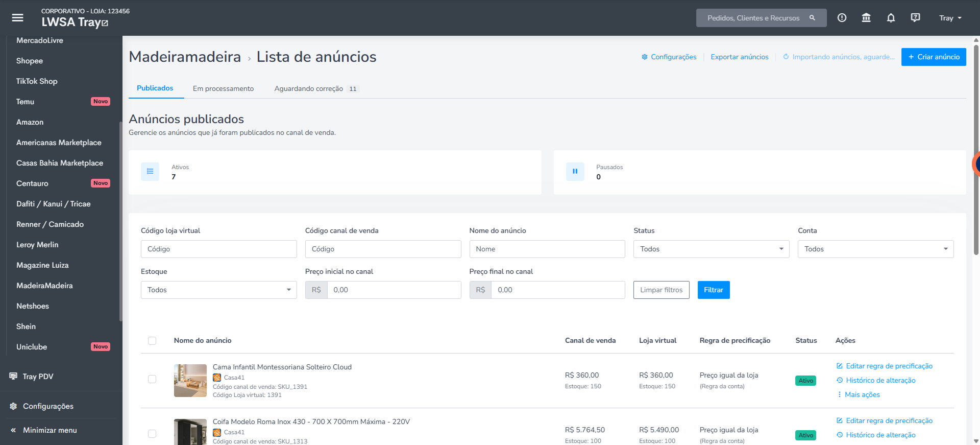The height and width of the screenshot is (445, 980).
Task: Open the Status dropdown filter
Action: click(711, 249)
